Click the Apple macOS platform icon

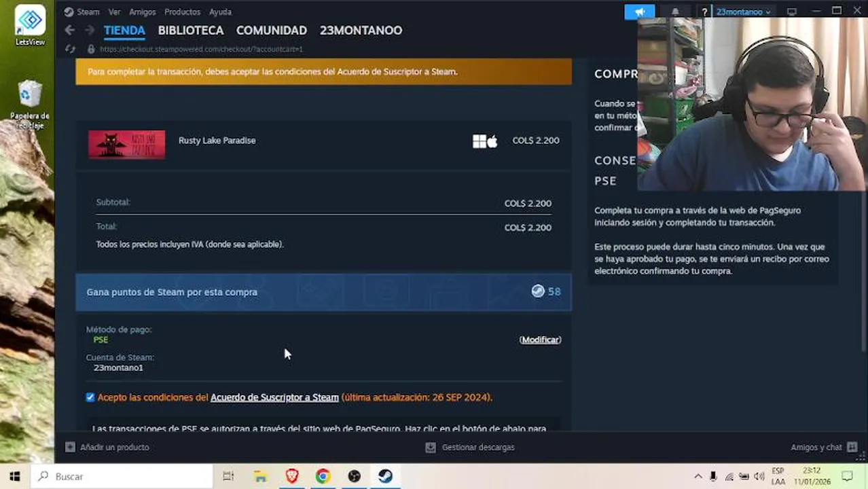click(x=492, y=141)
